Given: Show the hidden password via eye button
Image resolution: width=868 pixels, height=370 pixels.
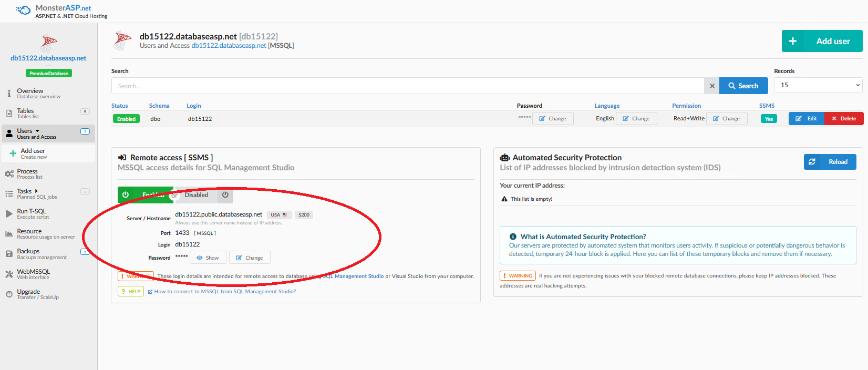Looking at the screenshot, I should 208,258.
